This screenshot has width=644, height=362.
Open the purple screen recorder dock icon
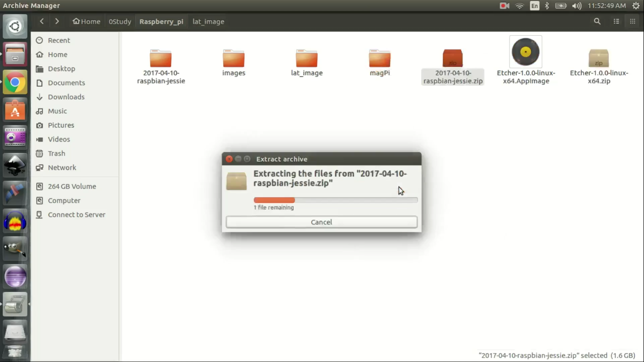pos(15,138)
